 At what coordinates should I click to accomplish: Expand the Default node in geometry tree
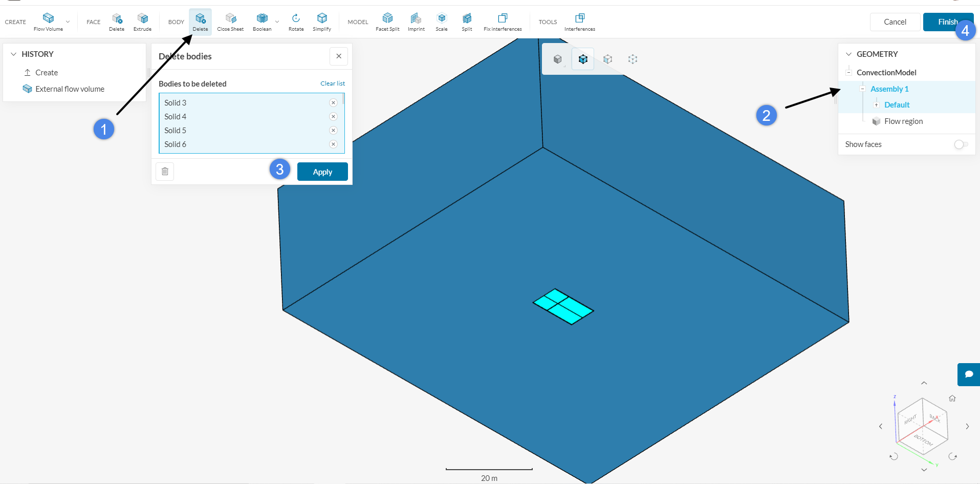(876, 105)
